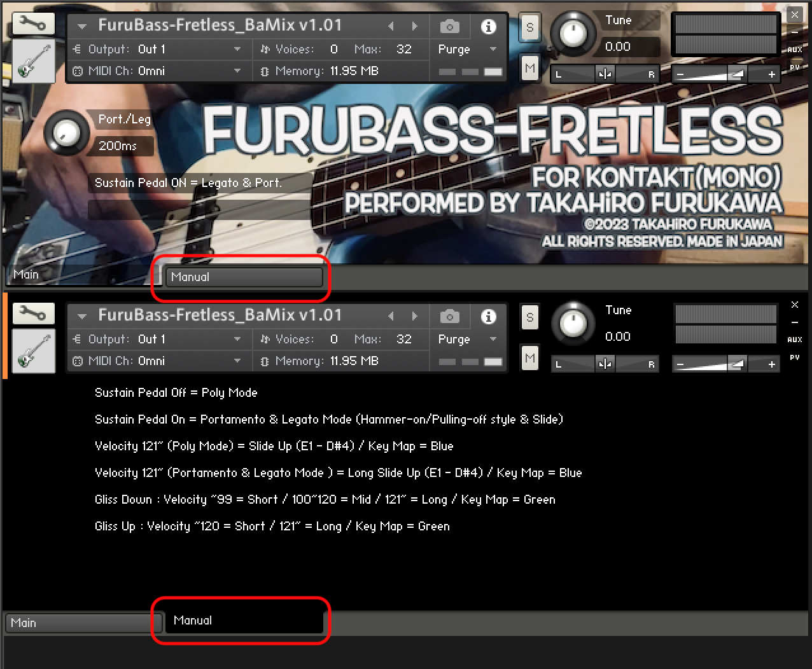Click the upper instrument level meter
This screenshot has height=669, width=812.
725,35
